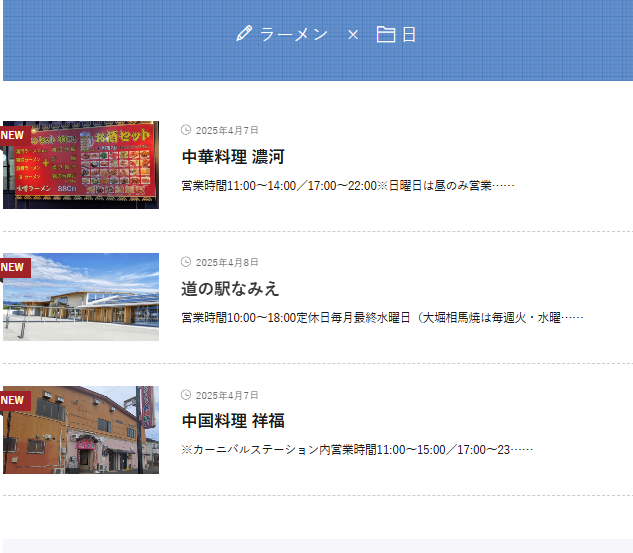Open the orange building photo for 祥福
Image resolution: width=633 pixels, height=553 pixels.
pos(81,430)
